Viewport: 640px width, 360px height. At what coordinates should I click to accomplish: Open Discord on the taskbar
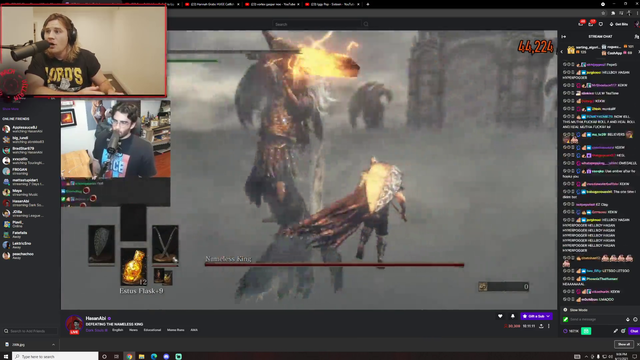pyautogui.click(x=166, y=356)
